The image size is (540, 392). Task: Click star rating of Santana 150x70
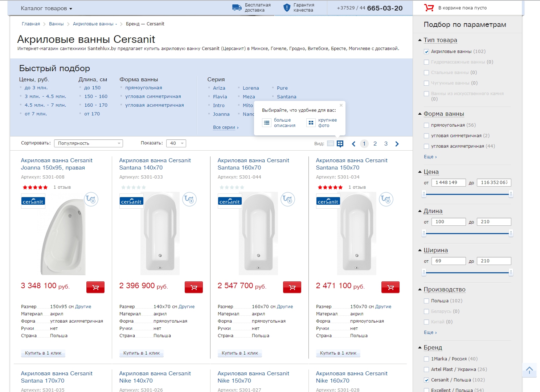(x=330, y=187)
